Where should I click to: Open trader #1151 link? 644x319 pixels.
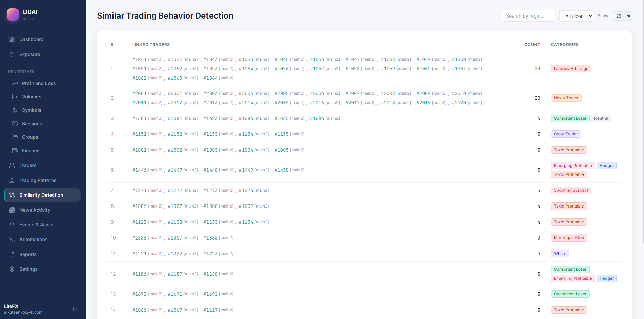tap(139, 134)
